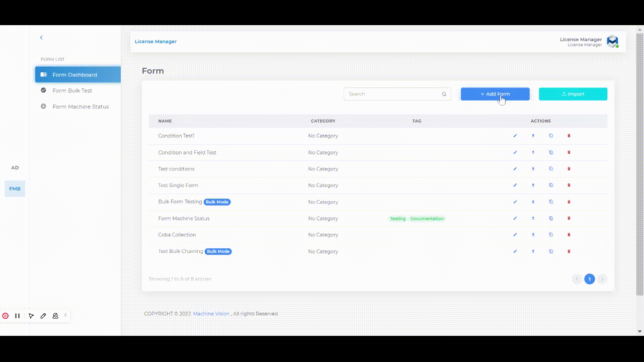The image size is (644, 362).
Task: Duplicate the Coba Collection form
Action: coord(551,234)
